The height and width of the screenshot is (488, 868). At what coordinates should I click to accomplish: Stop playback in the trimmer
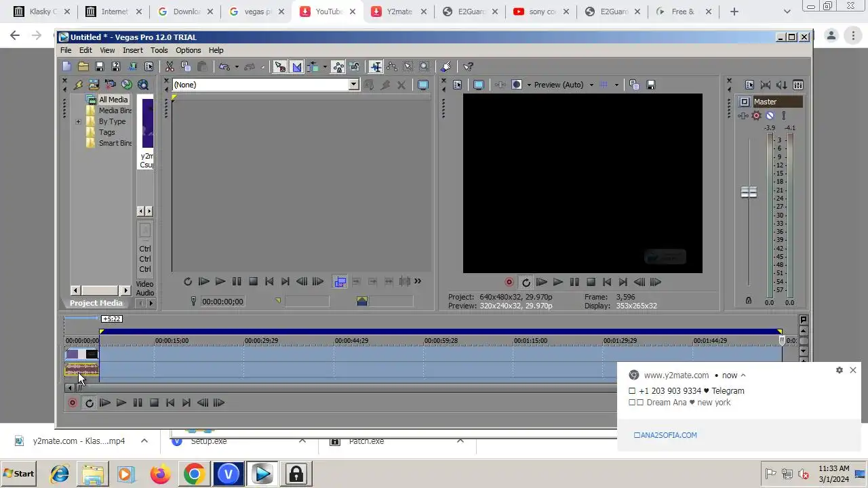(x=253, y=282)
